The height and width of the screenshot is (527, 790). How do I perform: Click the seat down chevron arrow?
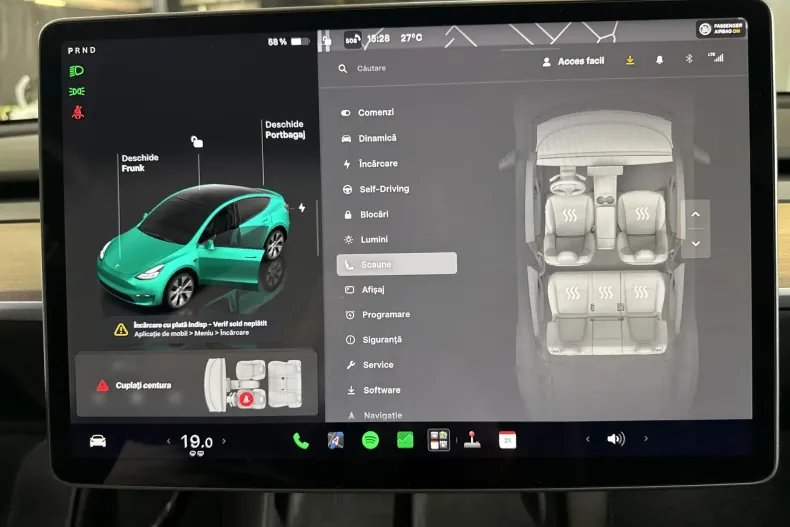pos(696,243)
